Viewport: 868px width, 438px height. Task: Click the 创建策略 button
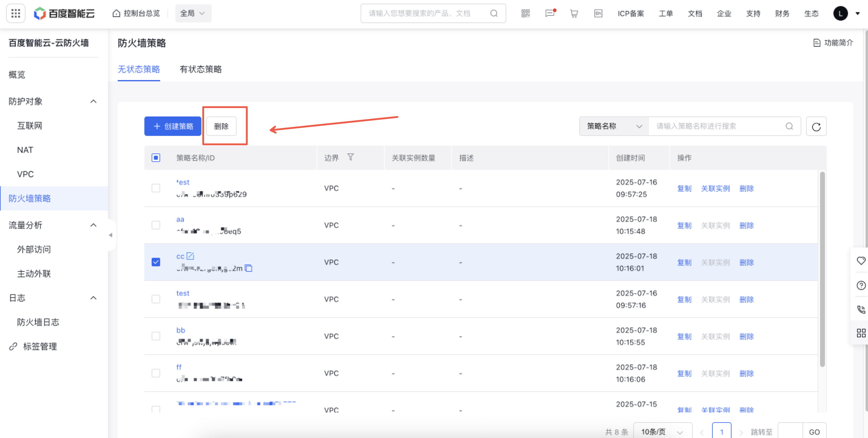(x=173, y=126)
